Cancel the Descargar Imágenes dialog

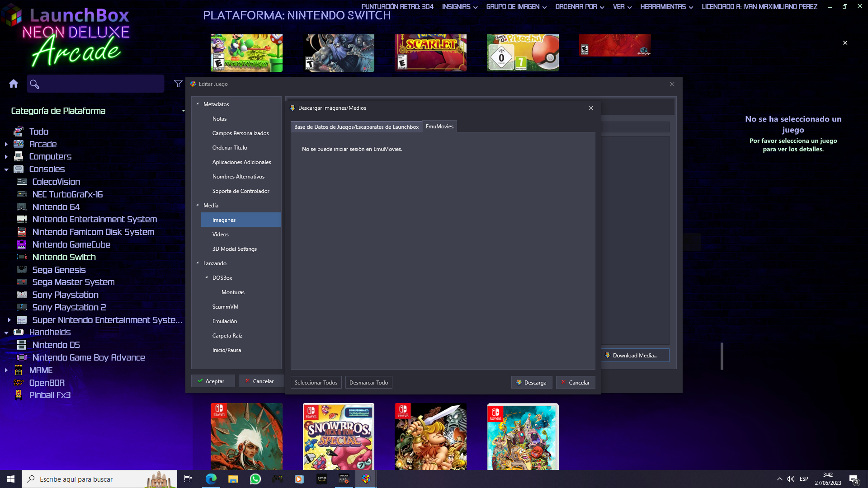(x=576, y=382)
